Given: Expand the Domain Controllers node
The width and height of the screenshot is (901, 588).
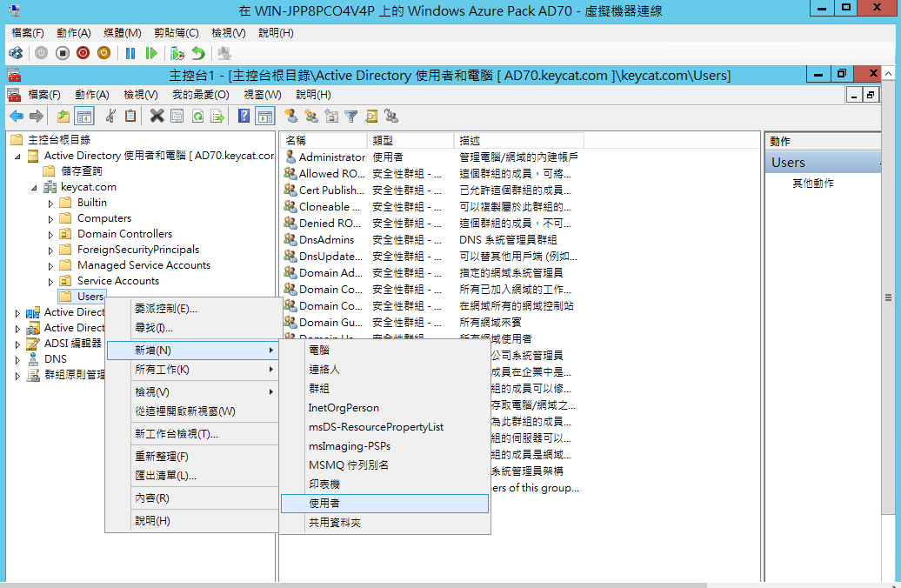Looking at the screenshot, I should point(50,235).
